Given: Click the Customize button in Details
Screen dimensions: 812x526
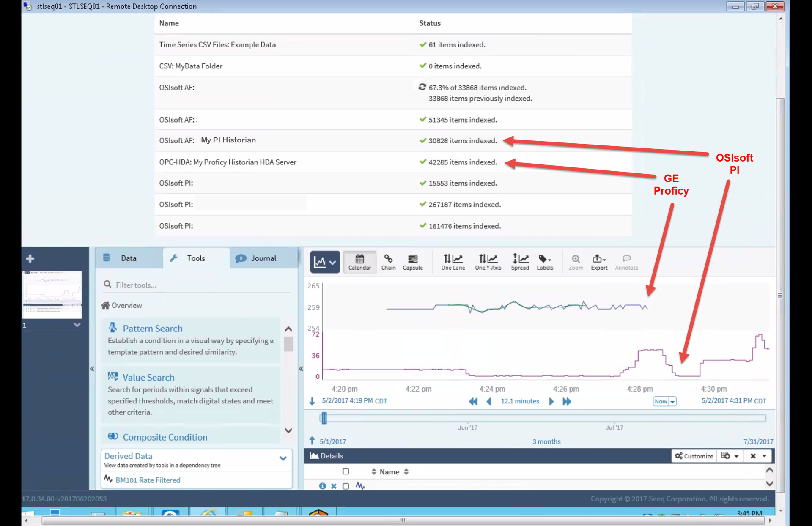Looking at the screenshot, I should [694, 456].
